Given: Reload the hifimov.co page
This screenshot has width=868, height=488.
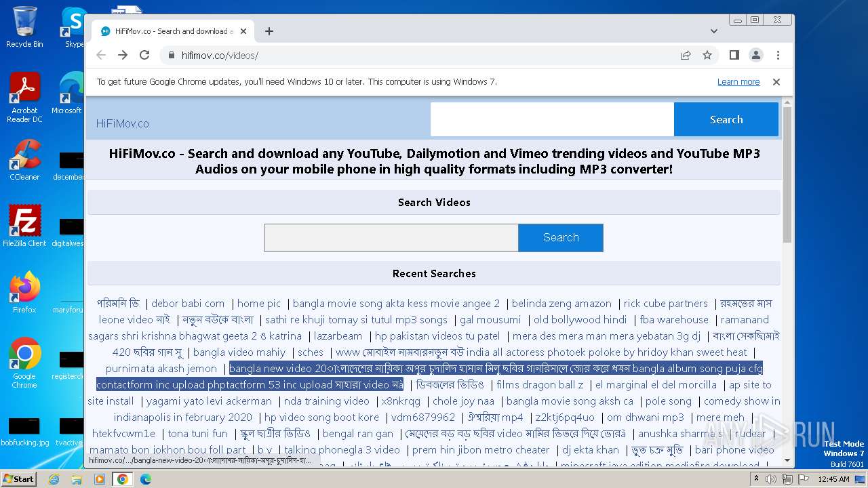Looking at the screenshot, I should click(144, 55).
